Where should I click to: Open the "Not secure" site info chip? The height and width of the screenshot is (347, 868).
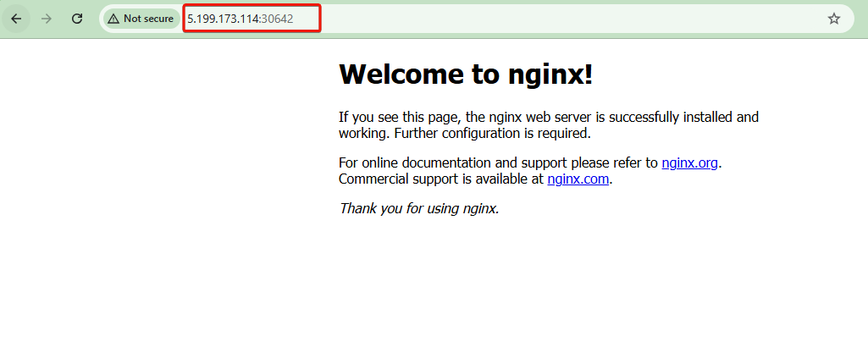tap(141, 19)
